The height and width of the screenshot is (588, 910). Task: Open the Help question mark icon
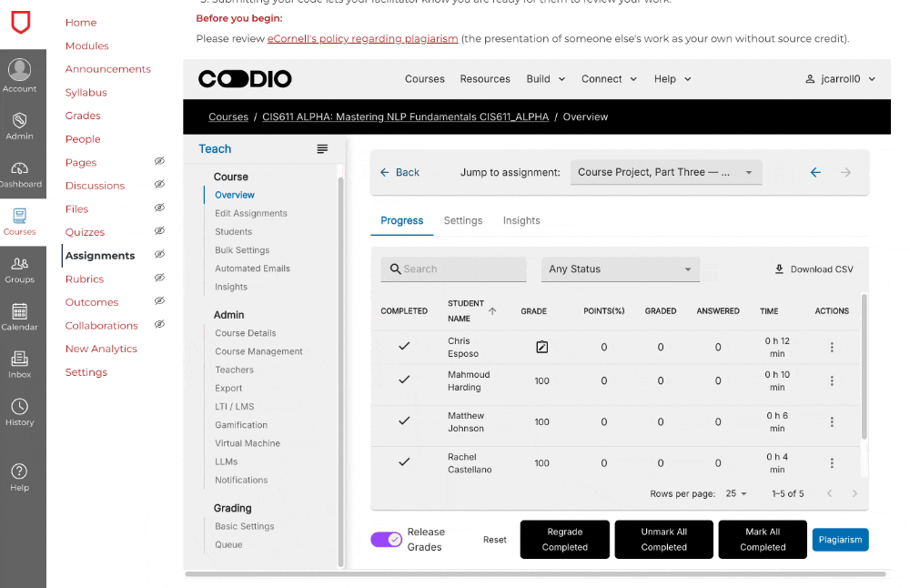(x=20, y=471)
